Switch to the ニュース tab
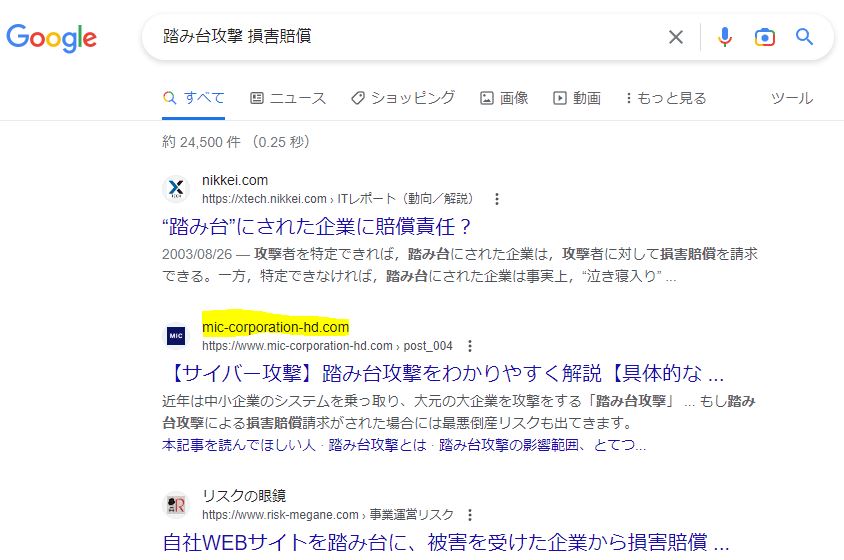Screen dimensions: 844x560 click(288, 98)
